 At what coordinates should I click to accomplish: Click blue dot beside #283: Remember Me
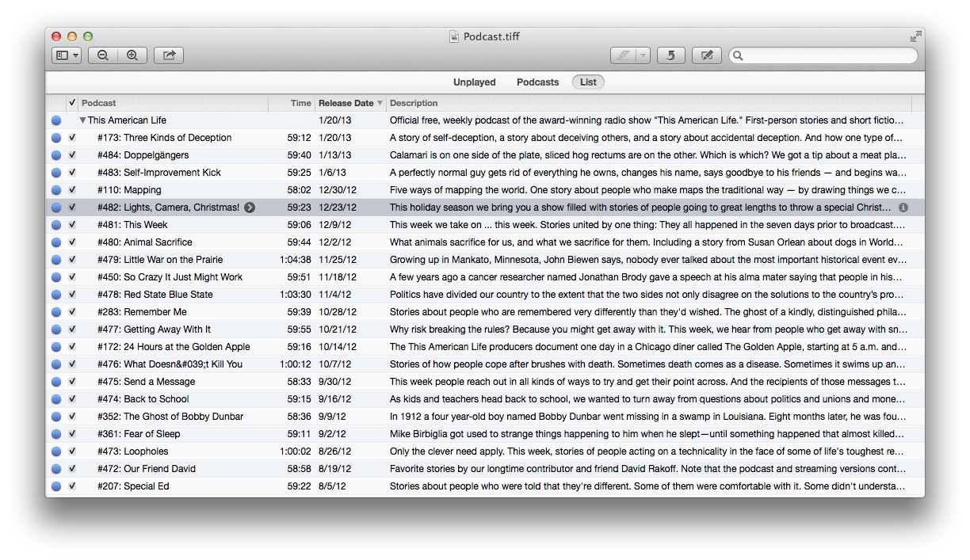click(56, 312)
